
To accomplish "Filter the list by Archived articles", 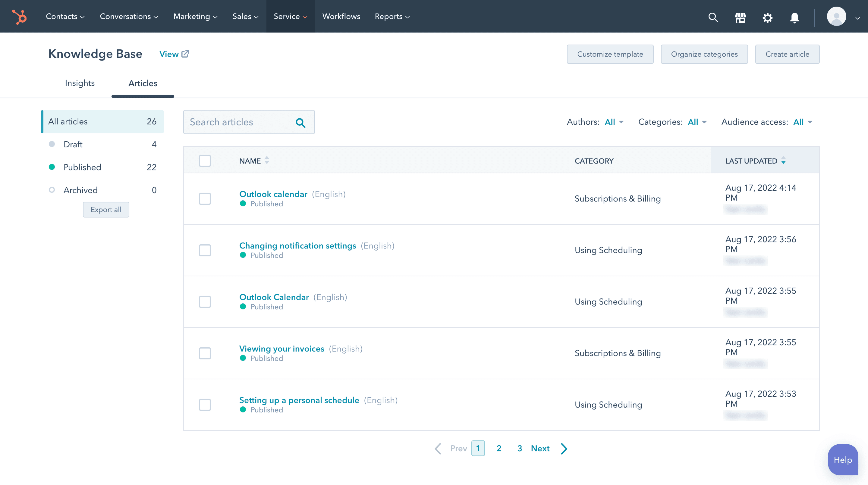I will (102, 190).
